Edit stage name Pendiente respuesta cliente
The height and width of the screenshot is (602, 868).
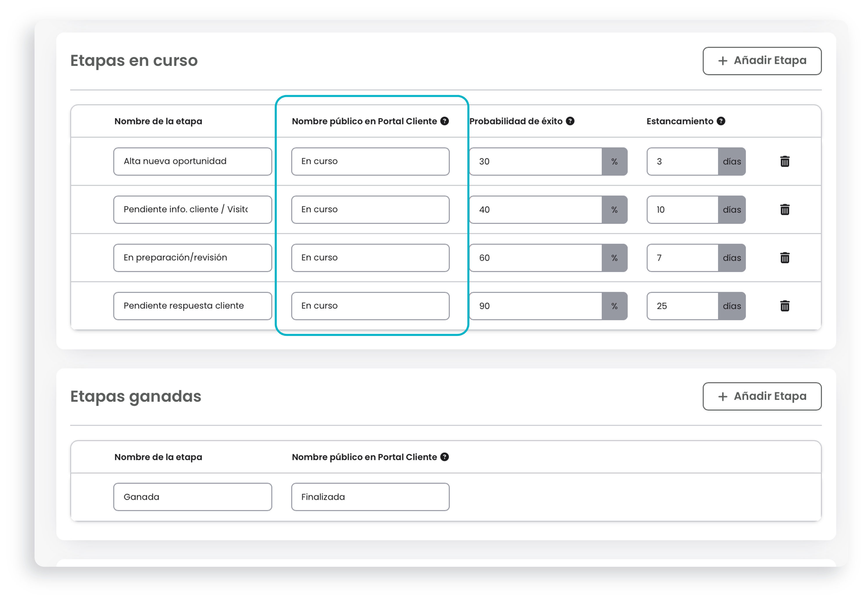[x=192, y=306]
